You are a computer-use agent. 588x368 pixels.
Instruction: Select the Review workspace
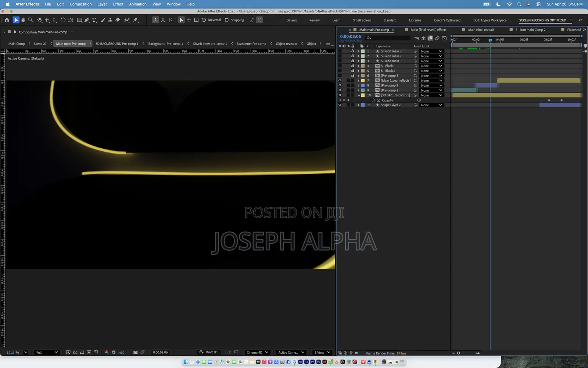point(314,20)
